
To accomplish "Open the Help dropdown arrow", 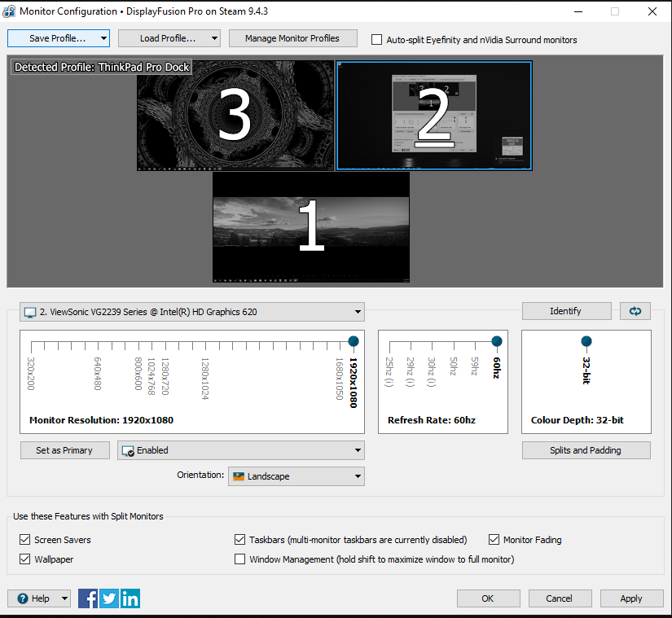I will 64,598.
